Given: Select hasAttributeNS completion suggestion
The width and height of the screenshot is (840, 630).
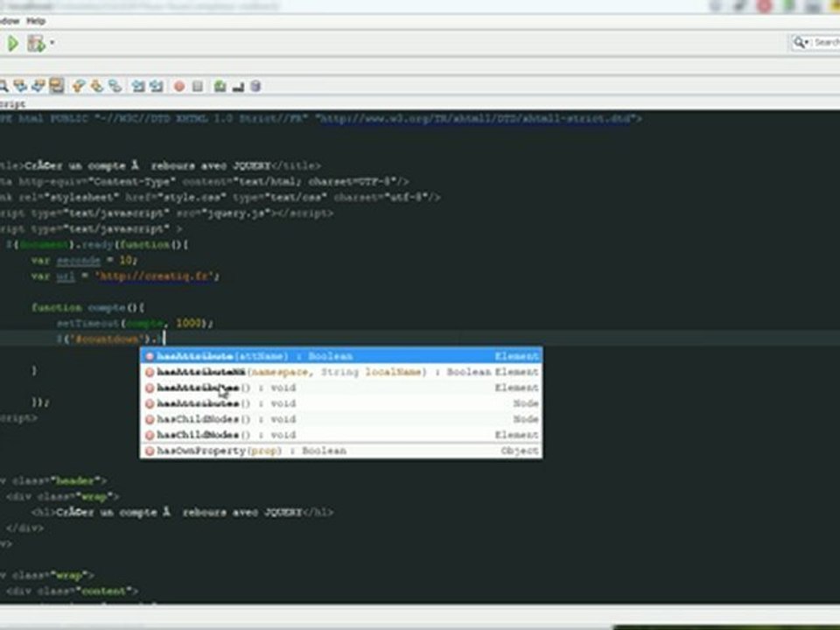Looking at the screenshot, I should point(341,372).
